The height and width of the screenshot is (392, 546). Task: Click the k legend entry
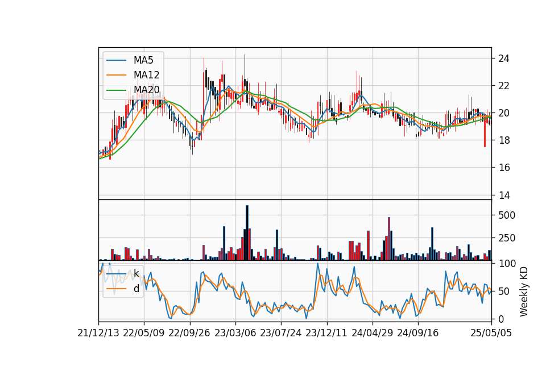pyautogui.click(x=123, y=273)
